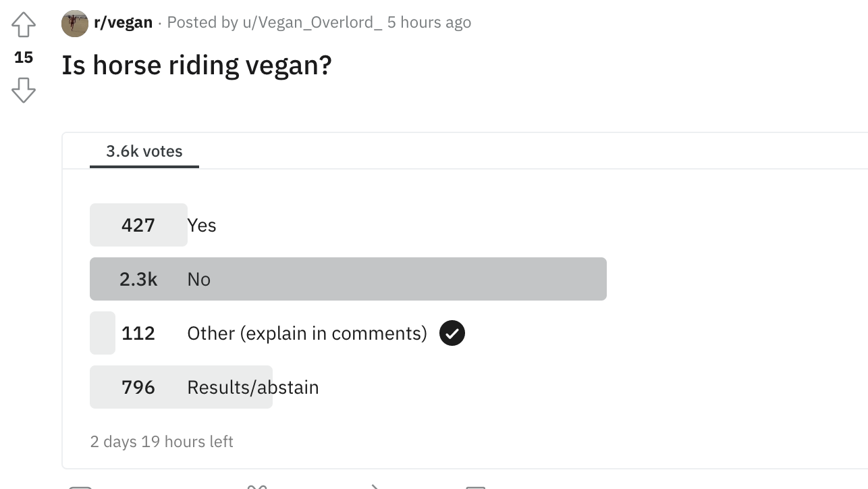Open the post titled Is horse riding vegan?

[x=196, y=65]
